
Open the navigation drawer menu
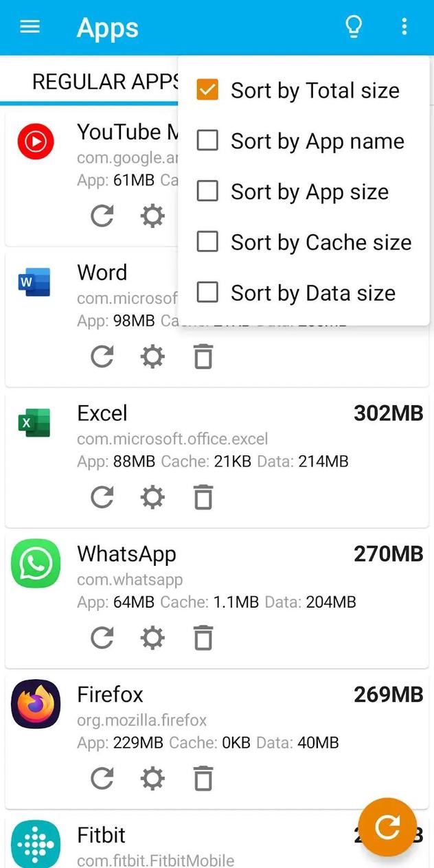click(x=28, y=26)
